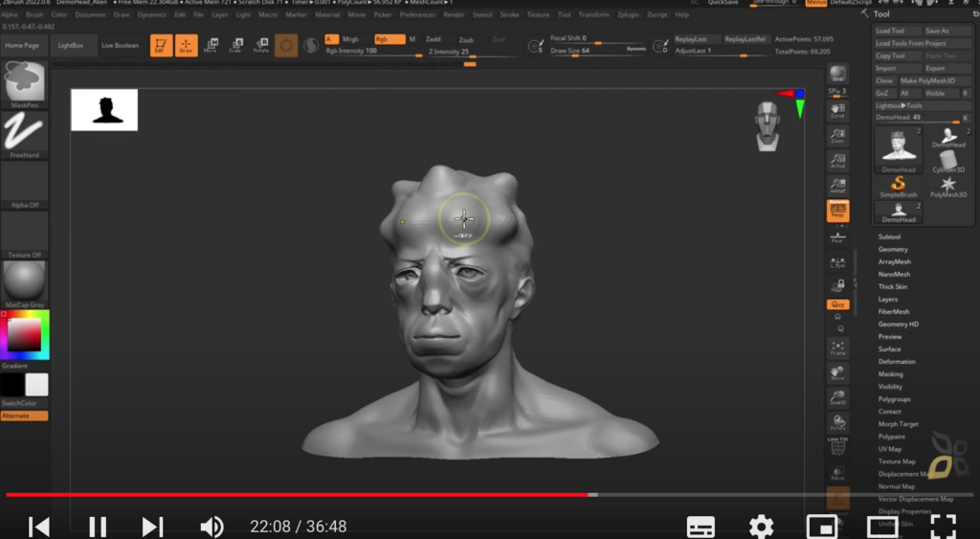Pick a color in the color picker square

(24, 335)
